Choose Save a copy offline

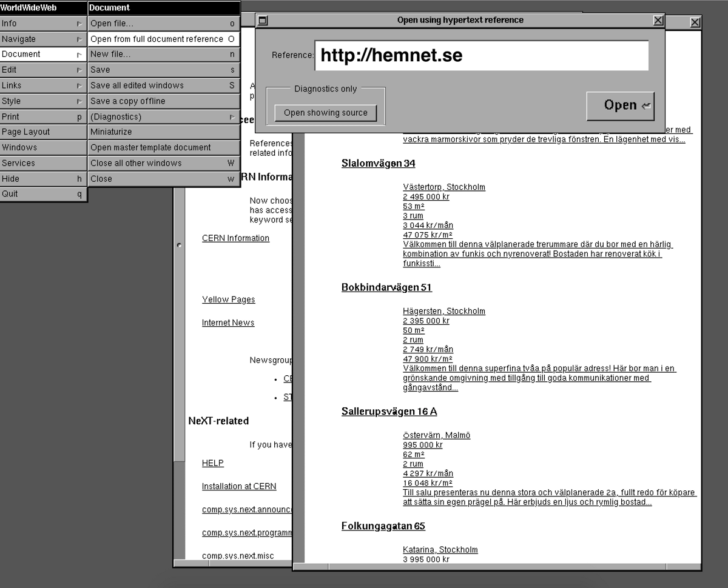pyautogui.click(x=164, y=101)
